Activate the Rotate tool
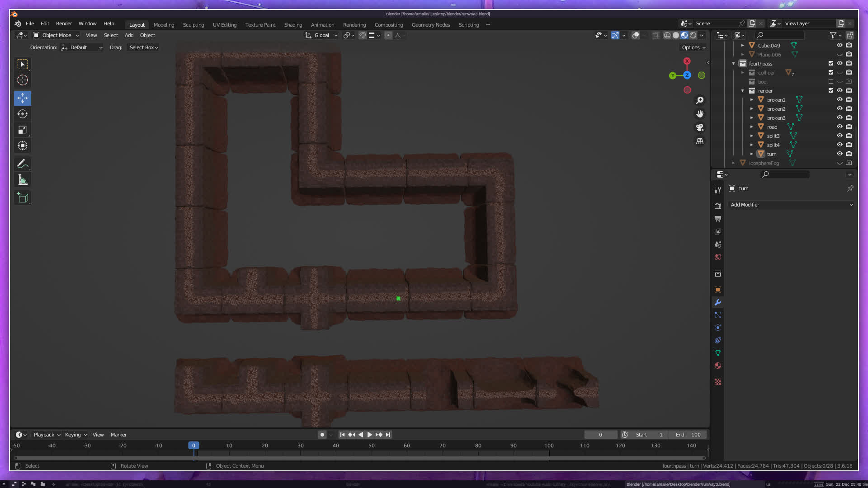Screen dimensions: 868x488 click(22, 114)
